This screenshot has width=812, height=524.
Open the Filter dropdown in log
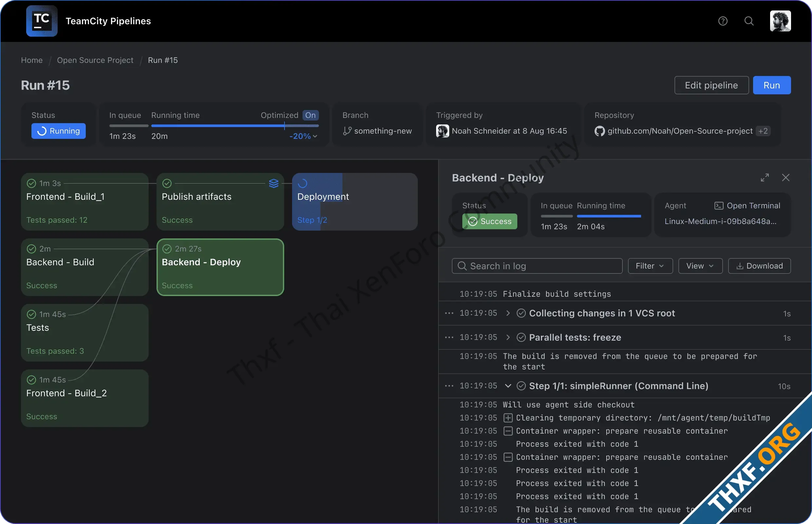tap(650, 266)
